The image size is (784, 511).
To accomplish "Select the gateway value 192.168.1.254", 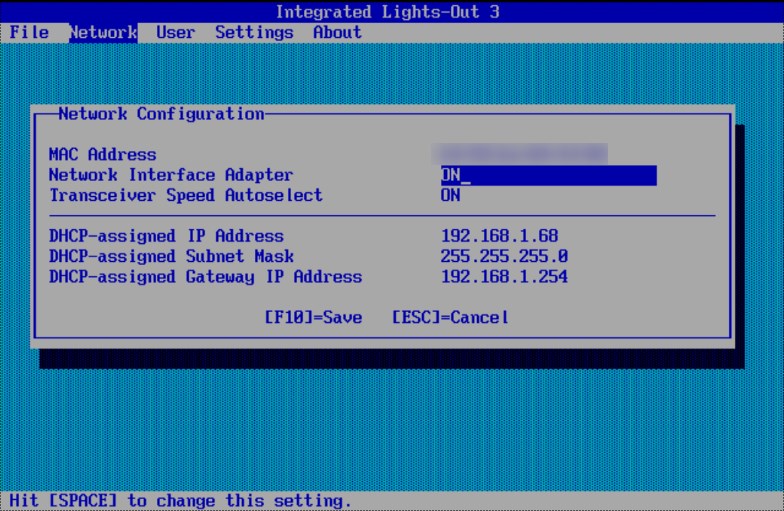I will 504,277.
